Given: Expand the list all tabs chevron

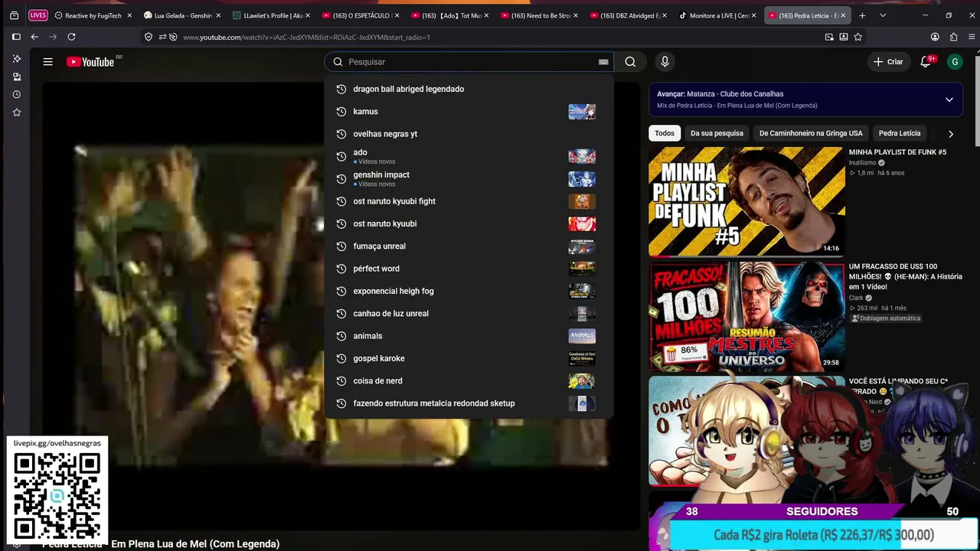Looking at the screenshot, I should pos(883,15).
